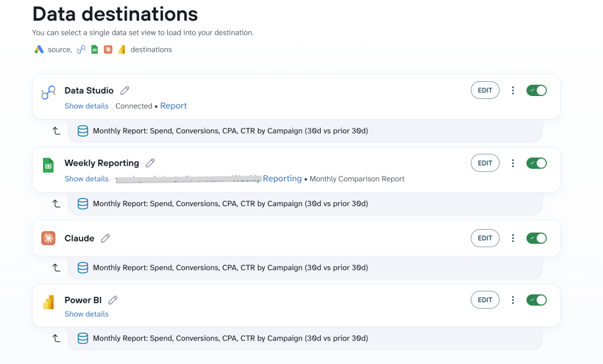Click the Power BI card logo icon

[48, 302]
